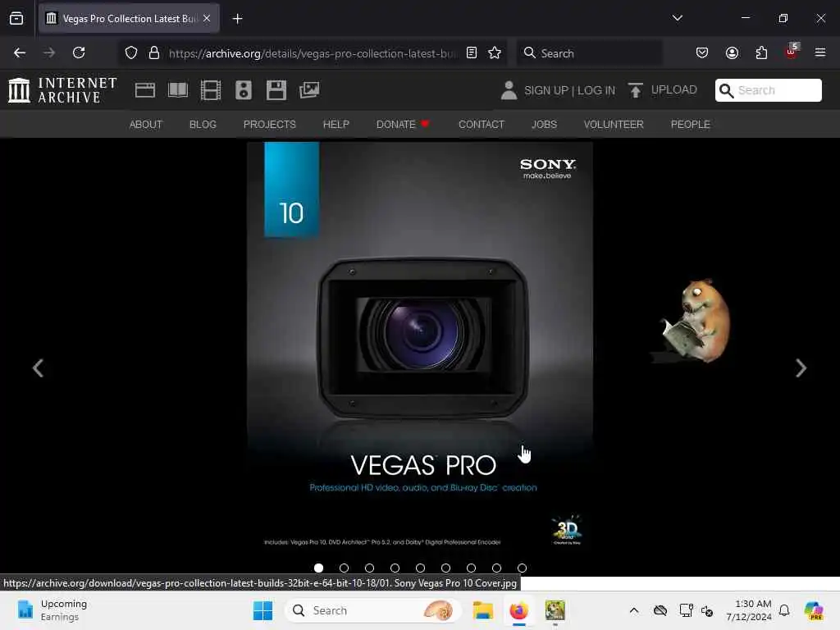Open the Software floppy disk icon

click(276, 90)
